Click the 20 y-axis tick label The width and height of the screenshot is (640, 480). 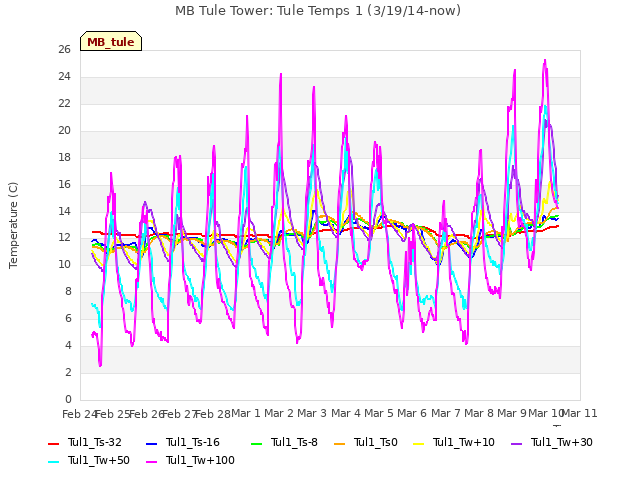click(x=64, y=131)
